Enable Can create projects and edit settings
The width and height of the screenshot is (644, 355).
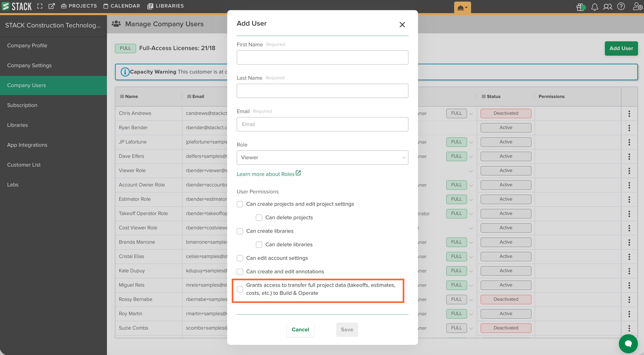pyautogui.click(x=240, y=204)
